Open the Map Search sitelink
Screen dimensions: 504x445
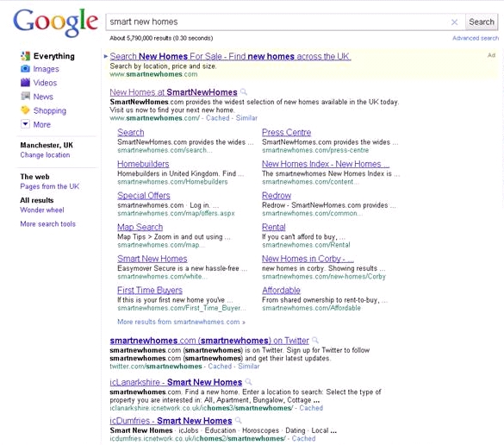click(x=140, y=227)
